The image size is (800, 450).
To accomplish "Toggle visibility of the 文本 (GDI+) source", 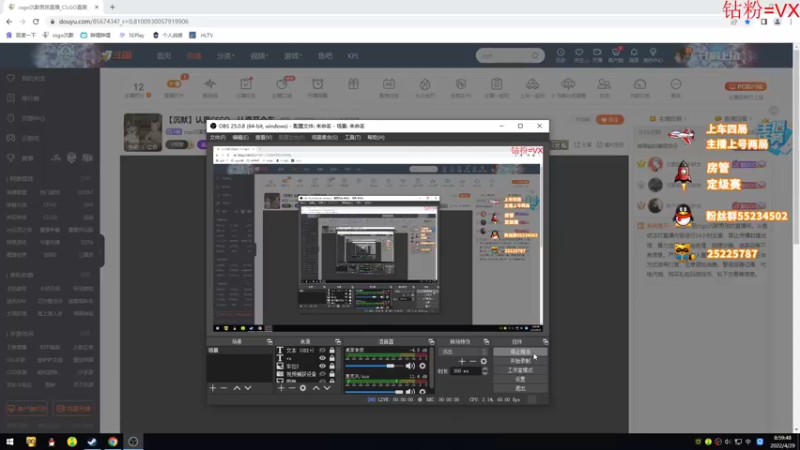I will click(322, 351).
